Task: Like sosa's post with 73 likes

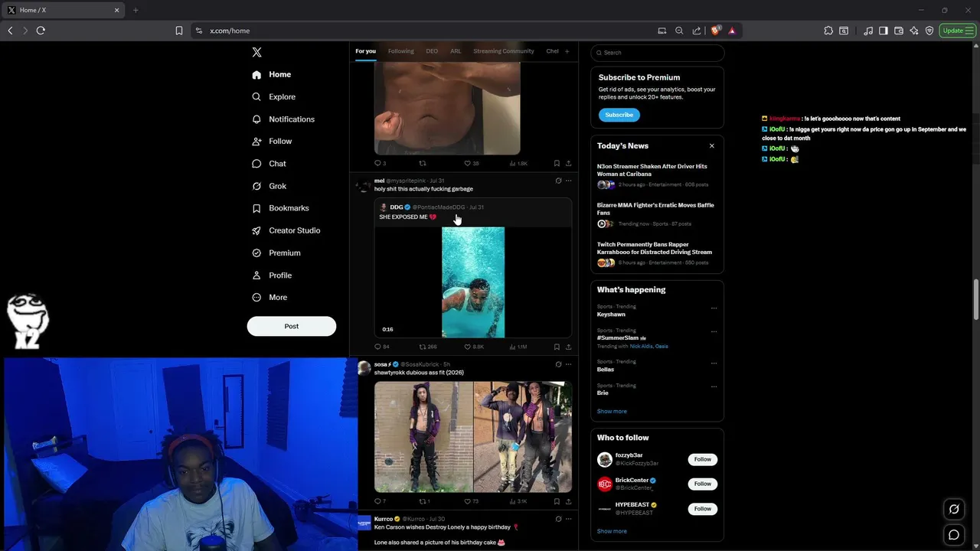Action: tap(468, 501)
